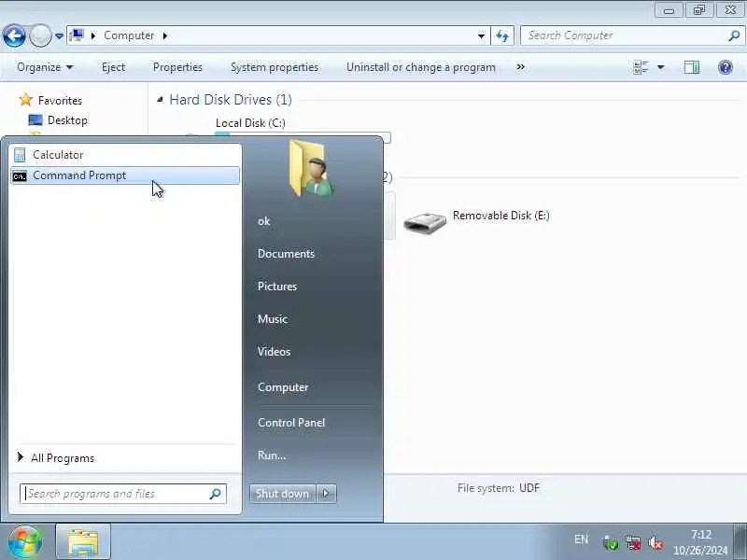Minimize the Computer window
Image resolution: width=747 pixels, height=560 pixels.
tap(669, 10)
